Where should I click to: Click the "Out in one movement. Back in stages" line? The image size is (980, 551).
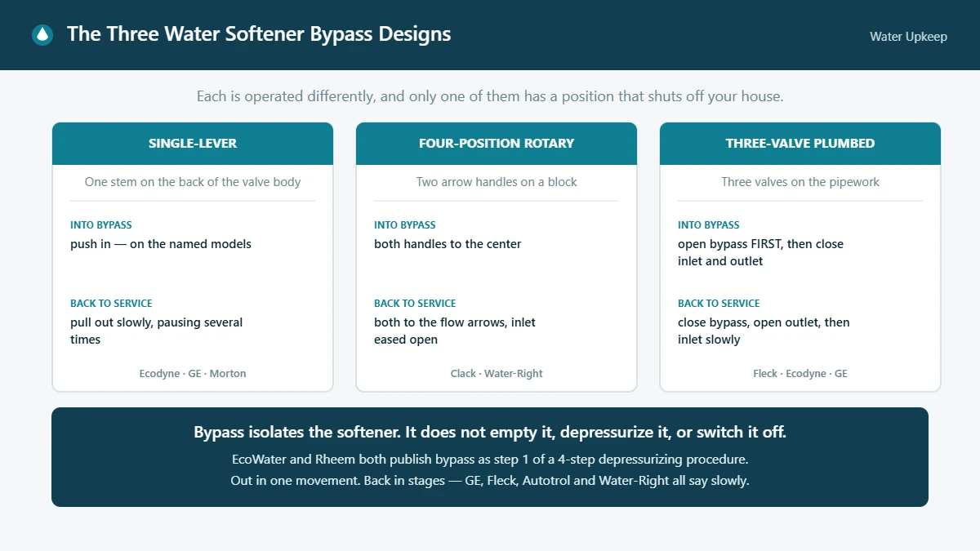[x=490, y=481]
